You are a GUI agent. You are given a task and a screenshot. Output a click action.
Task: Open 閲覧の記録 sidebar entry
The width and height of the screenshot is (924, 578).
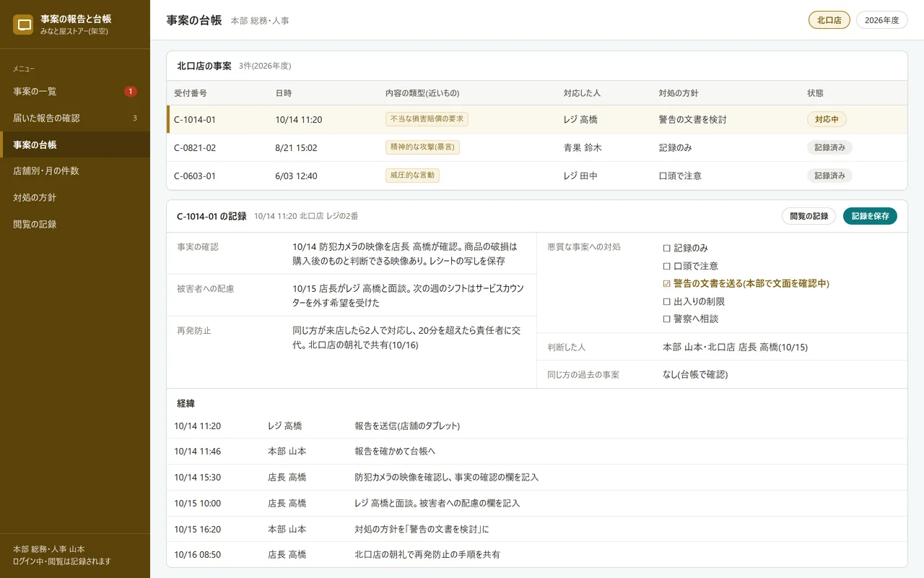[x=75, y=224]
